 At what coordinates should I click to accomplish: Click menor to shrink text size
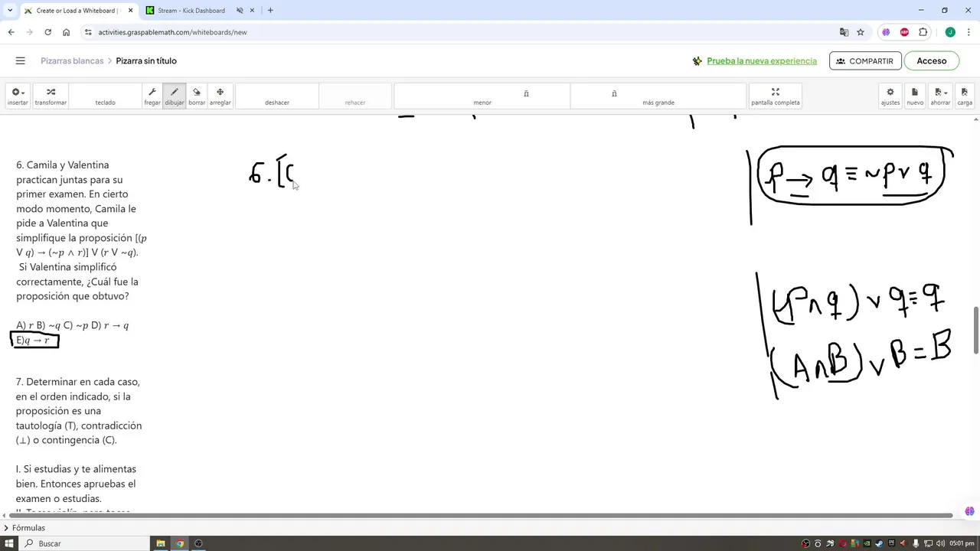click(x=482, y=96)
